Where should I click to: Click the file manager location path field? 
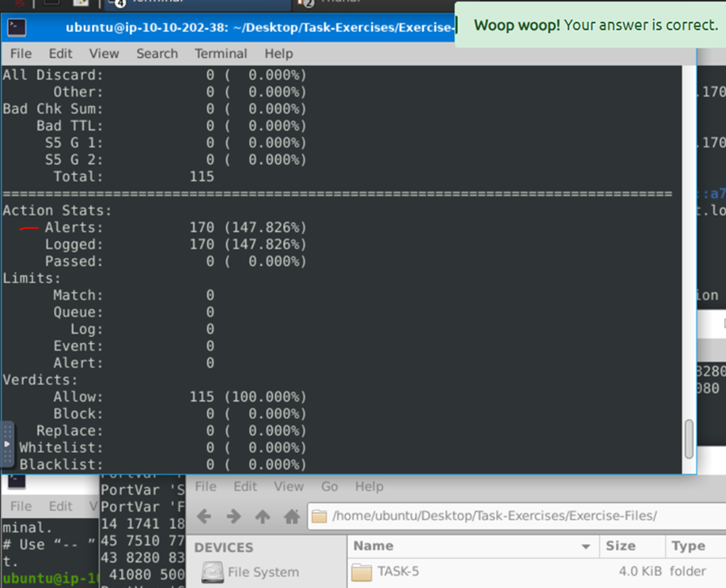(x=517, y=516)
